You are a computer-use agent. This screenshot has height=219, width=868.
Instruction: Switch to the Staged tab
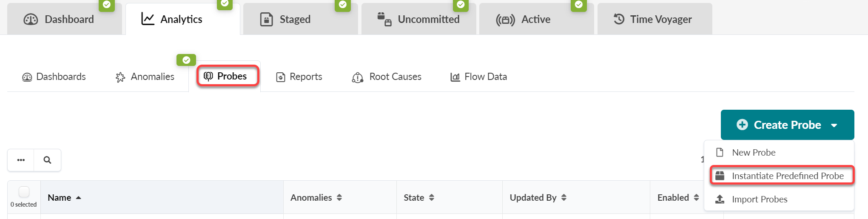(294, 20)
